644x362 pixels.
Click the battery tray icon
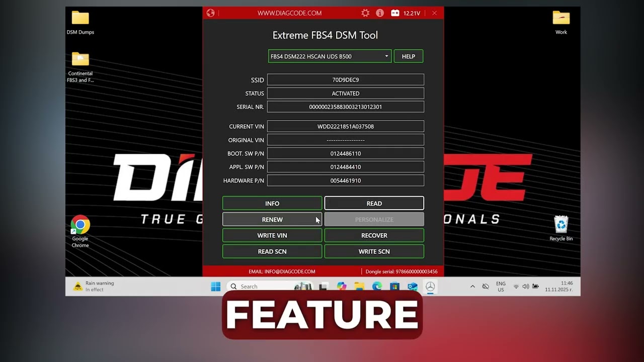pyautogui.click(x=535, y=287)
